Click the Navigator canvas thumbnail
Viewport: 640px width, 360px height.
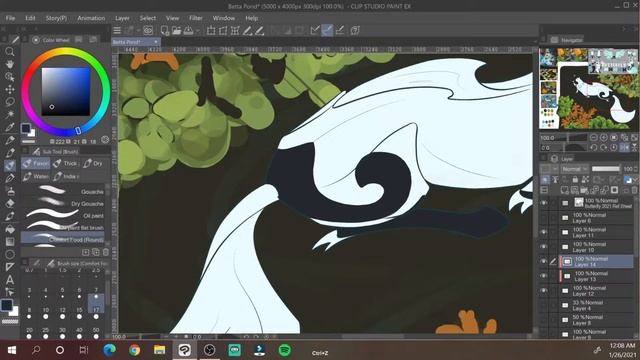tap(588, 88)
